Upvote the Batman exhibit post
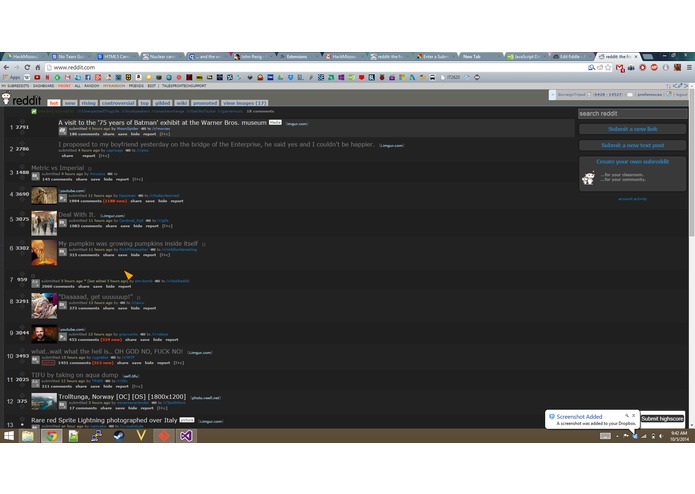 click(22, 121)
